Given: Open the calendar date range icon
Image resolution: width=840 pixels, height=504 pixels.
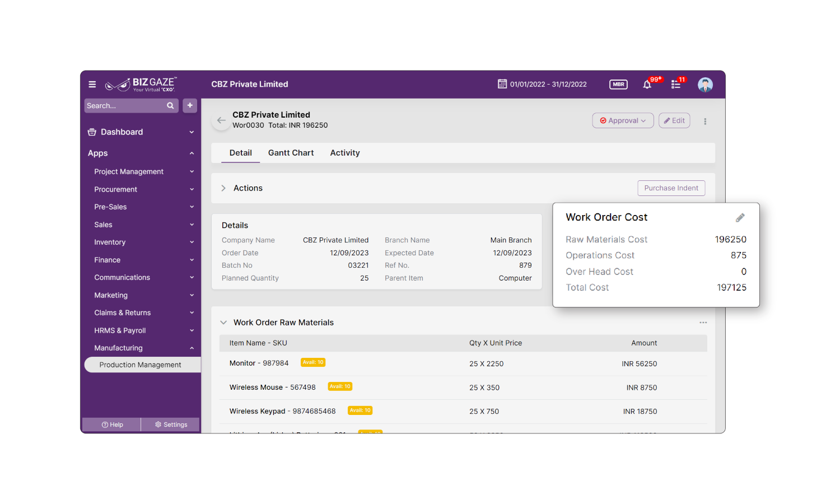Looking at the screenshot, I should pos(502,84).
